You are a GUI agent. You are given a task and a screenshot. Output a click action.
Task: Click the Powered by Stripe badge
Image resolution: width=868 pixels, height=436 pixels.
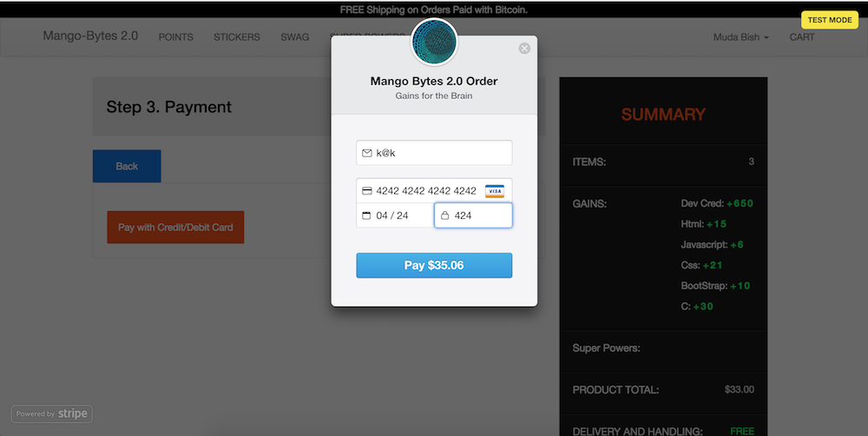[x=52, y=413]
